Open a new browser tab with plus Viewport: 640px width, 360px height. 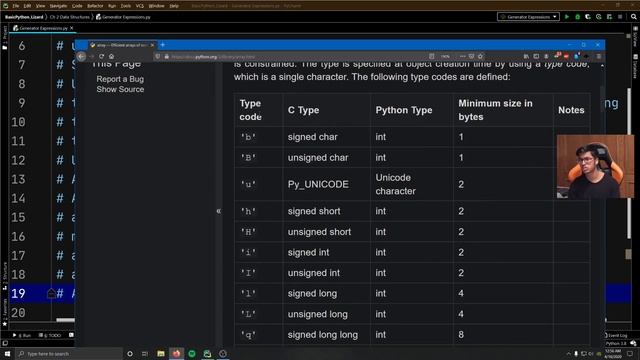pos(162,44)
